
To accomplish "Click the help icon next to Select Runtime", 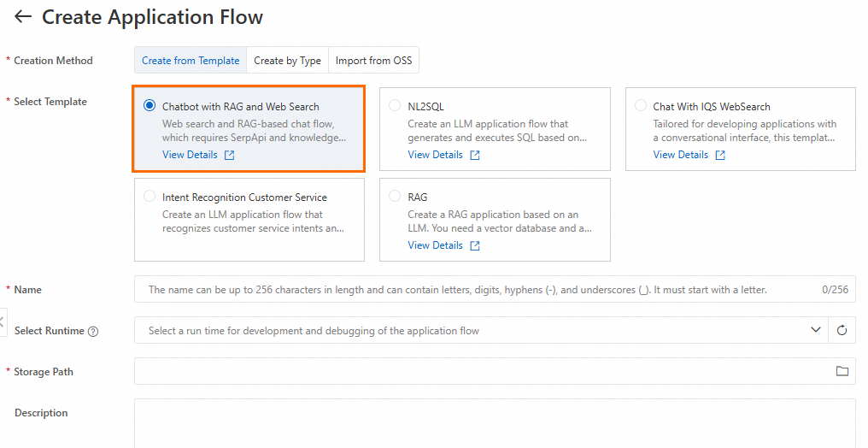I will 93,332.
